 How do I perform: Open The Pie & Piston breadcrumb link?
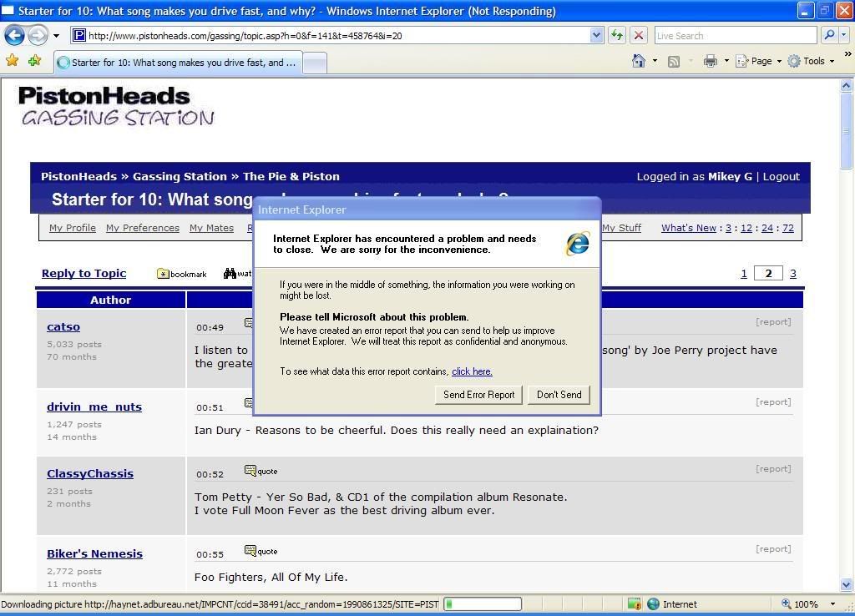(x=291, y=177)
